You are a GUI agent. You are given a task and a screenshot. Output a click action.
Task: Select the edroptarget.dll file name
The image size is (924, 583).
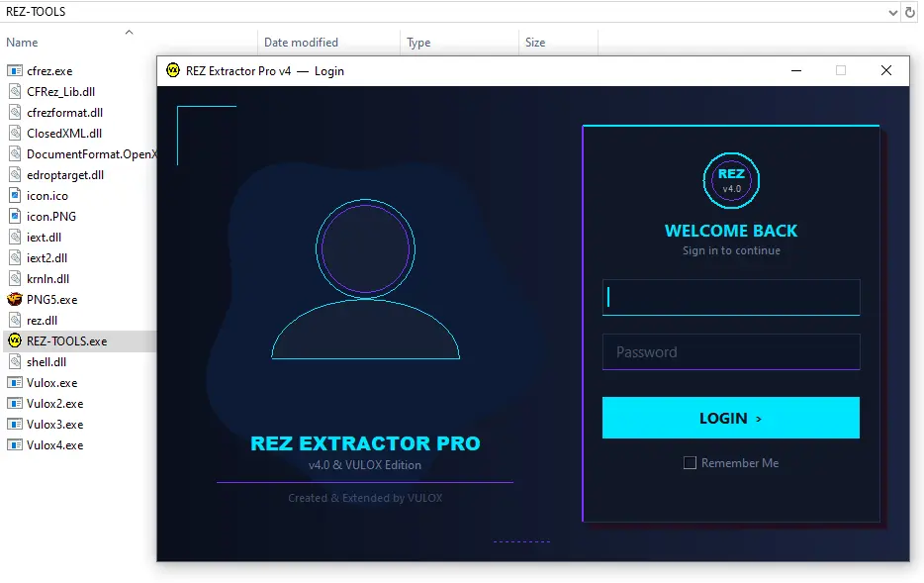pyautogui.click(x=65, y=174)
